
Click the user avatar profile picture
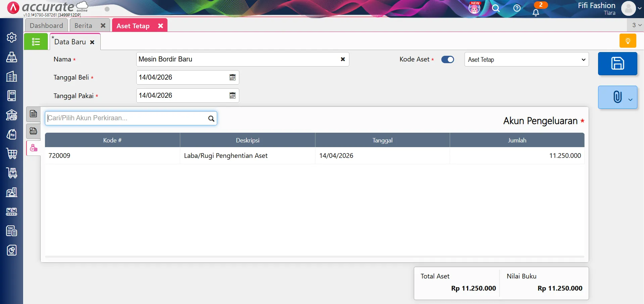click(628, 8)
